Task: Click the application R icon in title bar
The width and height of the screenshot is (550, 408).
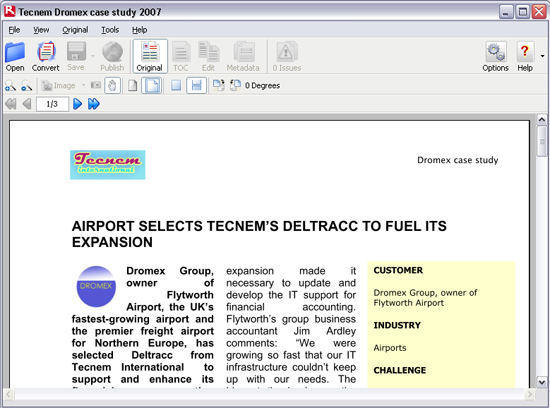Action: [x=10, y=11]
